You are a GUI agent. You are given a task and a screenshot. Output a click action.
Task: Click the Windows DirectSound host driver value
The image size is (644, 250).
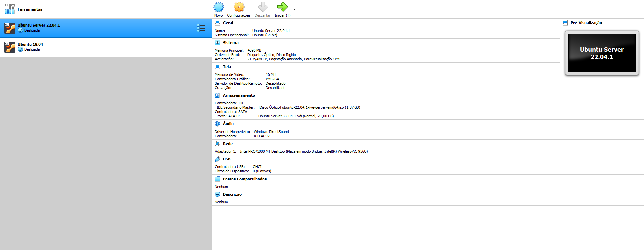271,132
